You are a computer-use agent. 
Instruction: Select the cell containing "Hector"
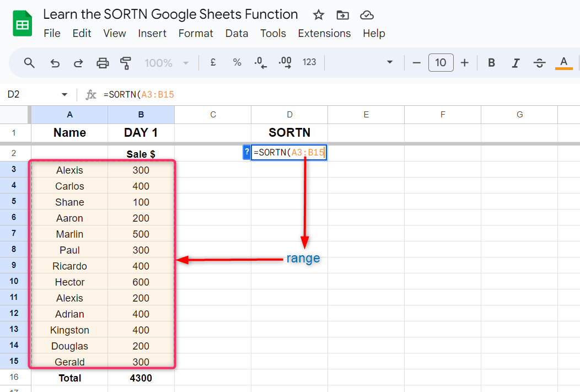[x=69, y=282]
